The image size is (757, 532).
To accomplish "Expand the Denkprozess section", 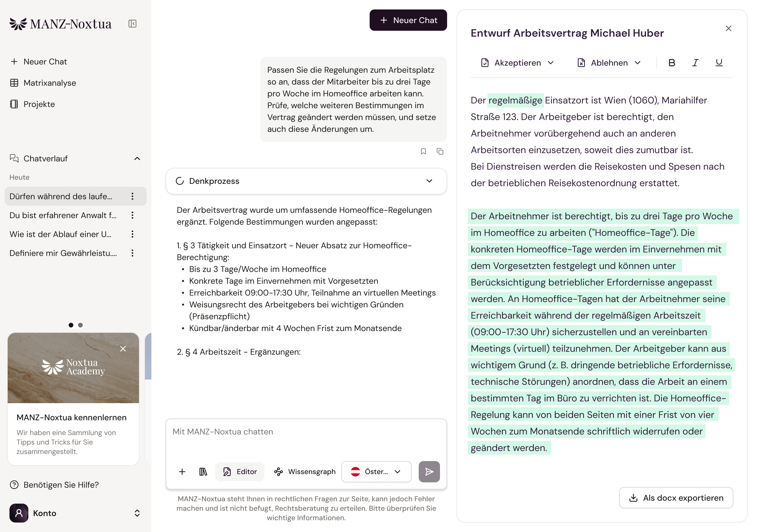I will pos(306,181).
